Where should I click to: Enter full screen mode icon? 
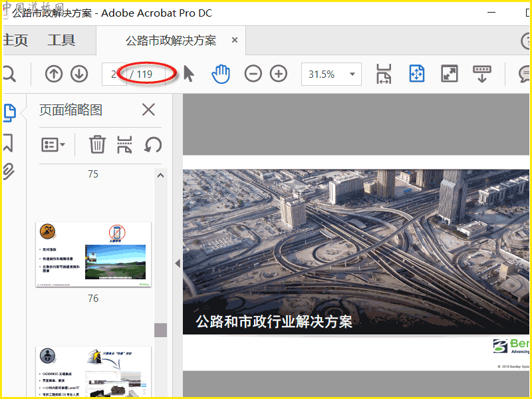(450, 74)
